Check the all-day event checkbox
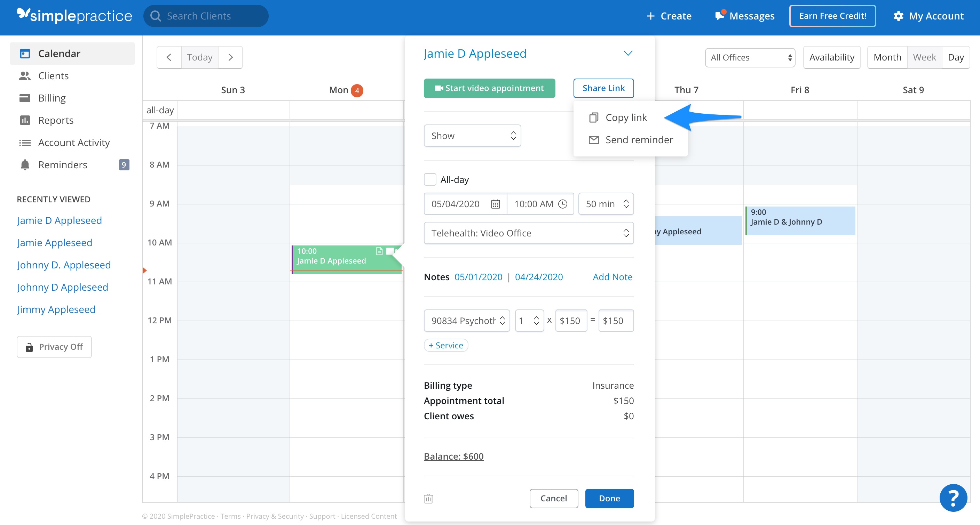The height and width of the screenshot is (525, 980). pos(429,180)
